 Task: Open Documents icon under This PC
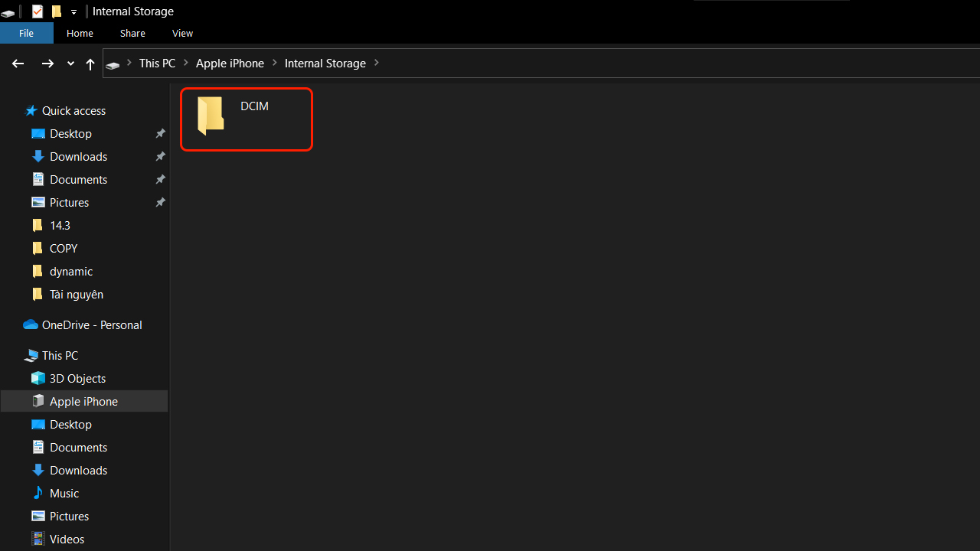38,448
